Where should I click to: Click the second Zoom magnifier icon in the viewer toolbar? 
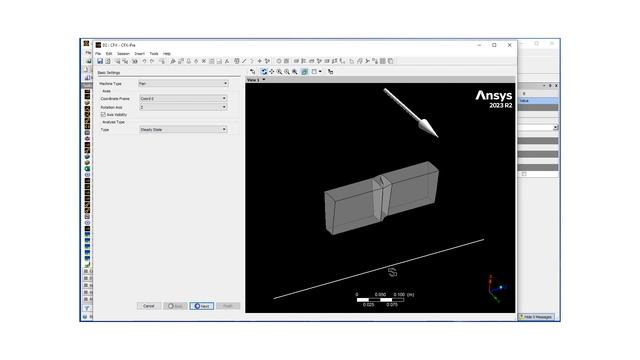(x=287, y=72)
